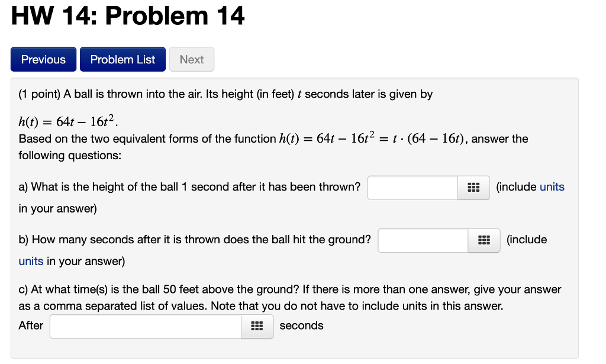This screenshot has width=606, height=364.
Task: Place cursor in the ball height answer field
Action: pyautogui.click(x=412, y=188)
